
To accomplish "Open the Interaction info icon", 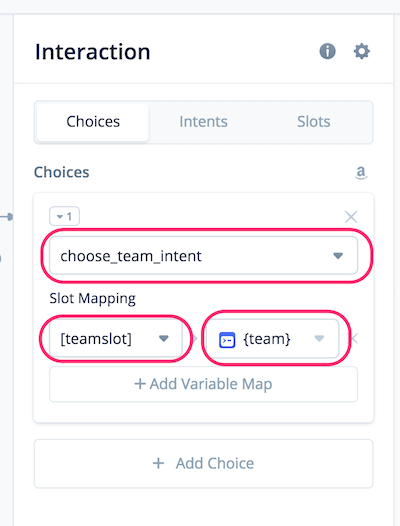I will (x=327, y=51).
